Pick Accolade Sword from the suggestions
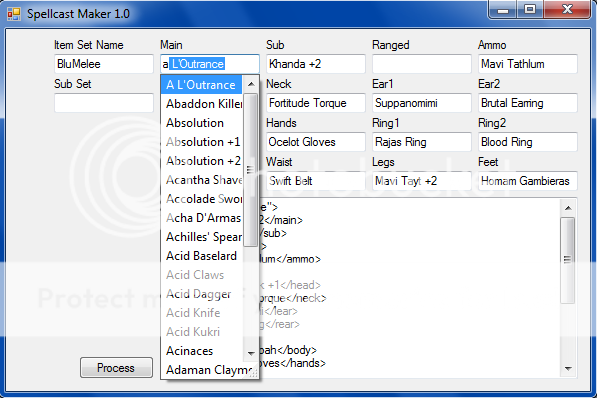This screenshot has height=398, width=597. click(202, 199)
